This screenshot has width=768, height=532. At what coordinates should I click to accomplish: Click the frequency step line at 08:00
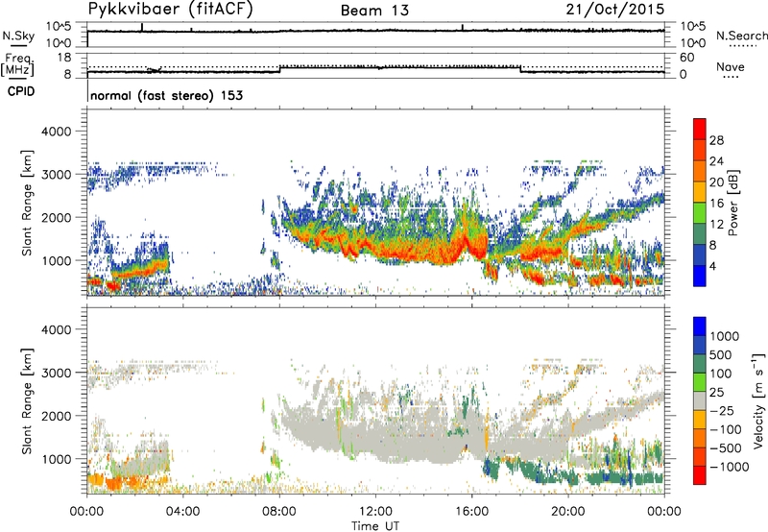pos(280,69)
